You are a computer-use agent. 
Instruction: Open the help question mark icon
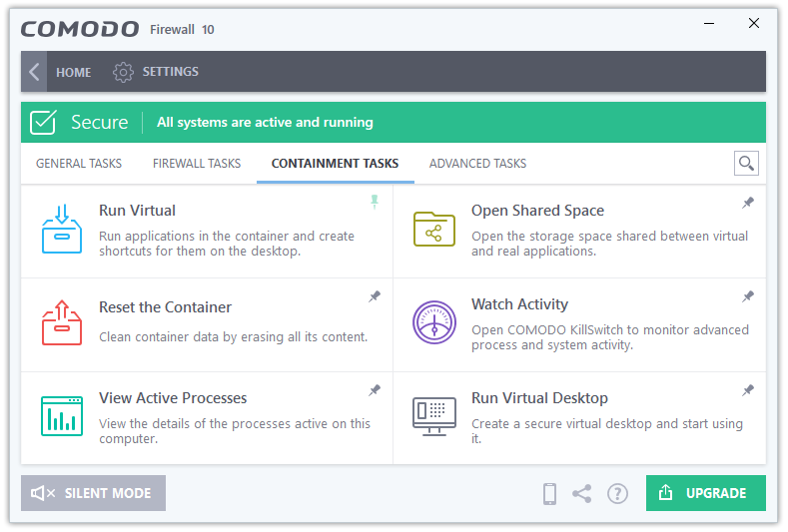point(617,493)
